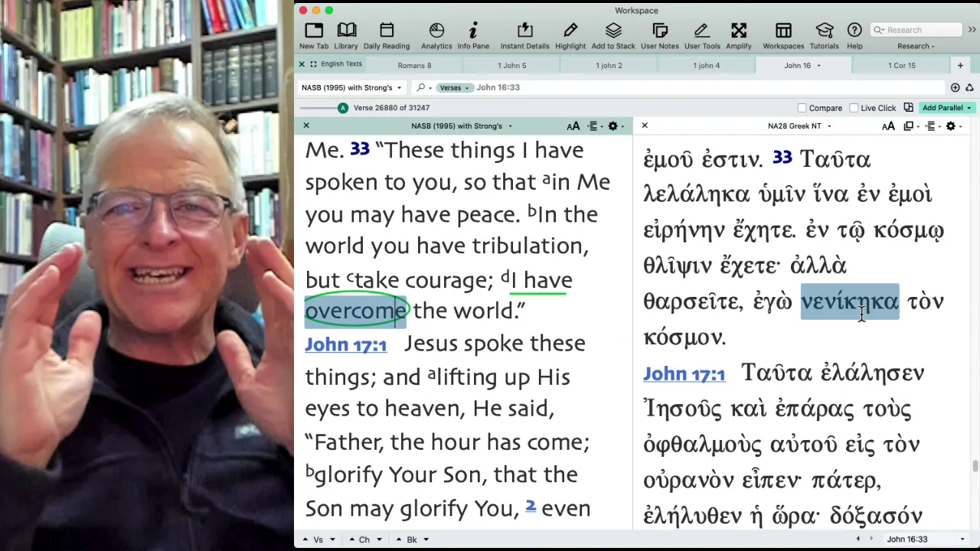Close the English Texts zone
Screen dimensions: 980x551
click(x=302, y=64)
